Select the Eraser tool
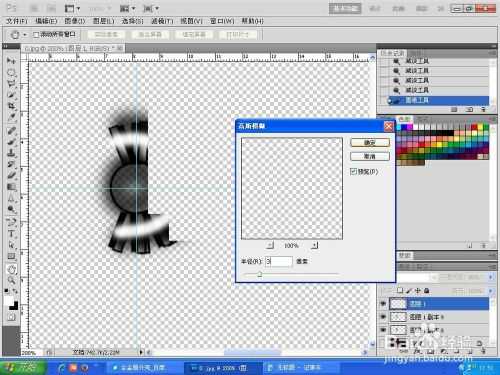Image resolution: width=500 pixels, height=375 pixels. (11, 176)
